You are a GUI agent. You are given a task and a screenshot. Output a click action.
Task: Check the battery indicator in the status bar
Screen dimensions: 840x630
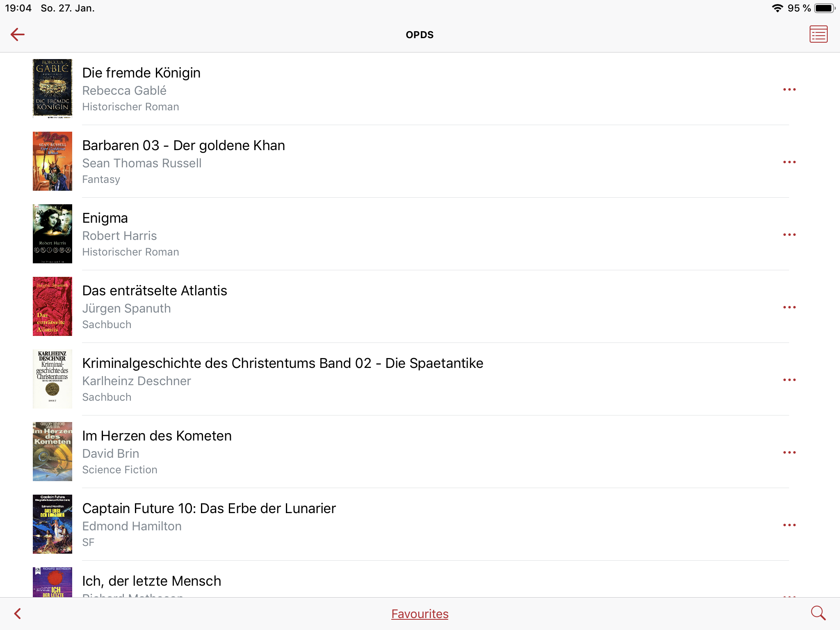[825, 8]
